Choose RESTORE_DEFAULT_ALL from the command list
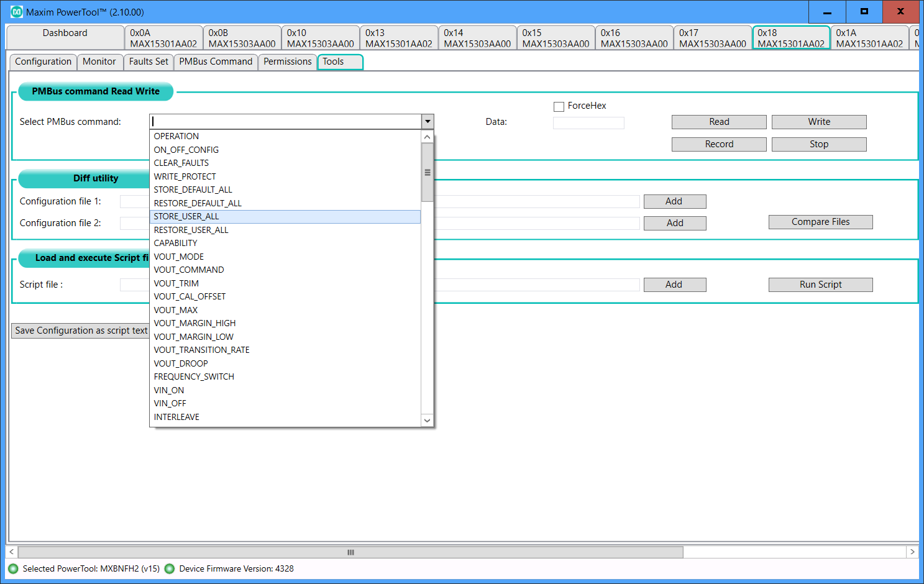Viewport: 924px width, 584px height. (x=285, y=203)
